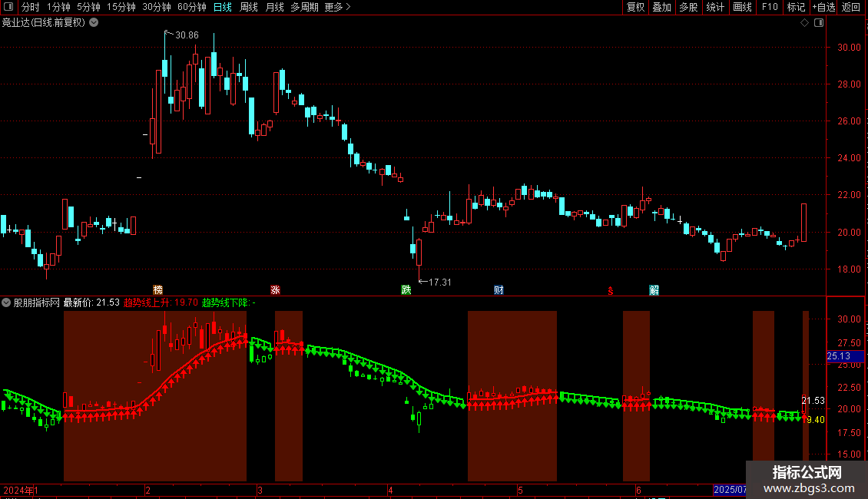Click the 财 financial report marker
Screen dimensions: 868x499
(x=499, y=290)
